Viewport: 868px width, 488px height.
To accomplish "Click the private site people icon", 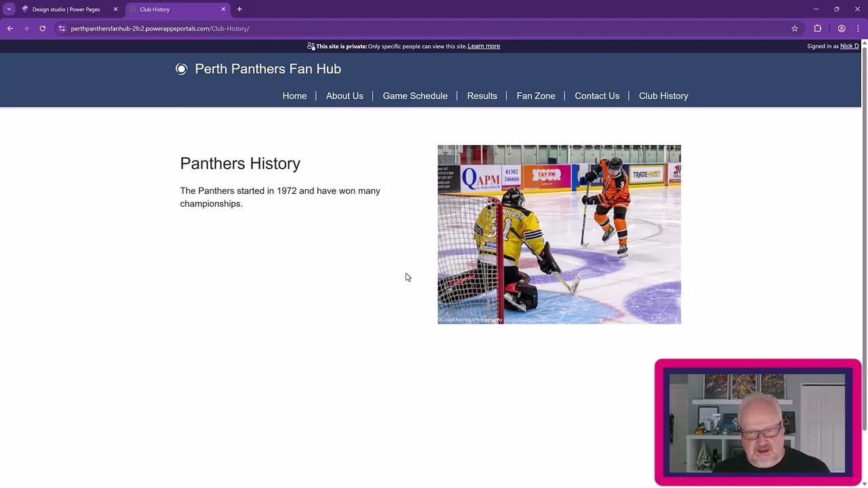I will (x=311, y=46).
